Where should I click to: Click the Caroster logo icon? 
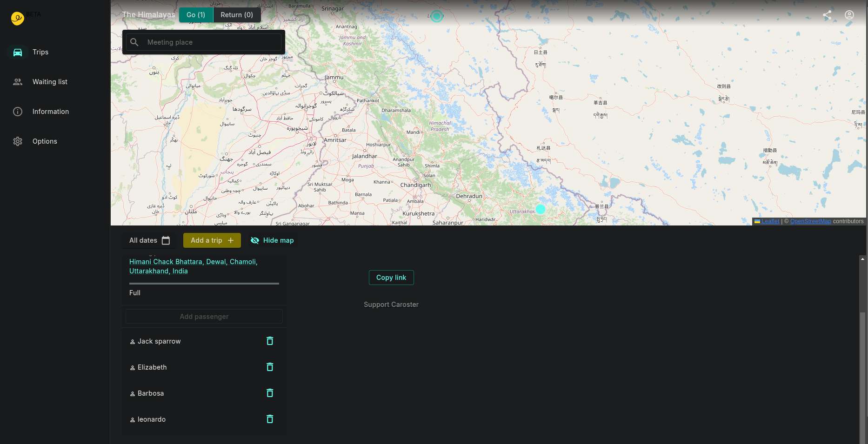18,18
